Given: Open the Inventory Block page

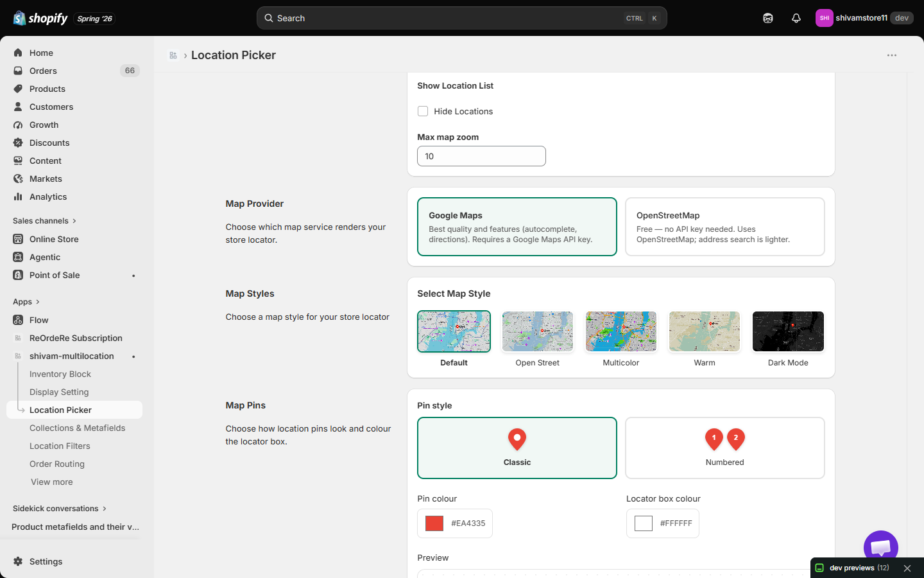Looking at the screenshot, I should (x=60, y=374).
